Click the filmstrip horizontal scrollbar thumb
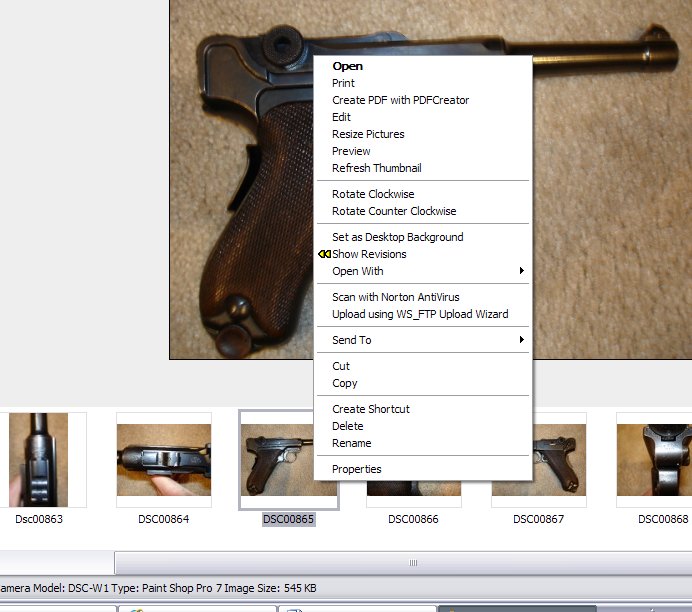 coord(403,563)
